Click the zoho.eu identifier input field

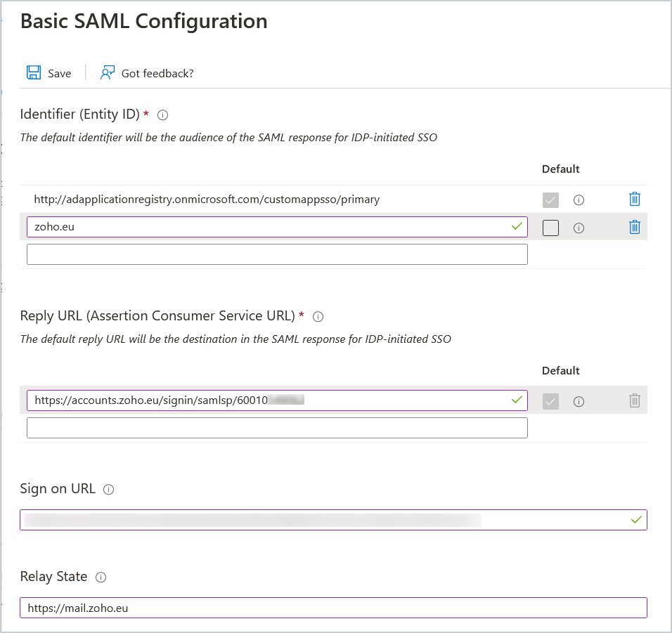[x=277, y=226]
